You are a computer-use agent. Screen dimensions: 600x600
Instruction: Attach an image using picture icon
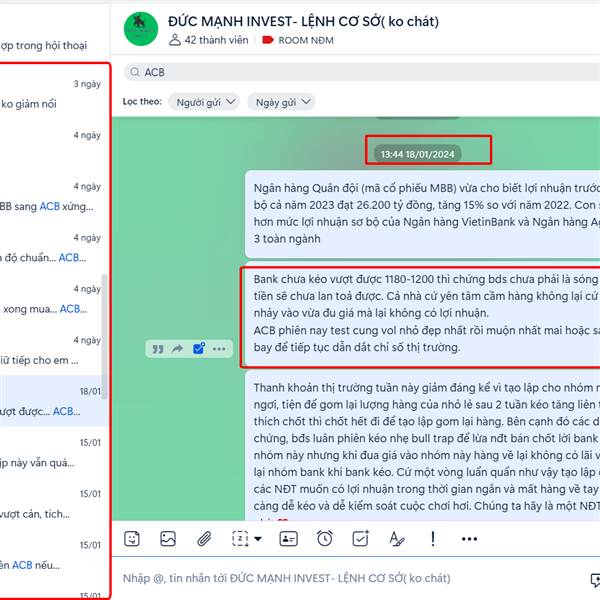pos(168,539)
